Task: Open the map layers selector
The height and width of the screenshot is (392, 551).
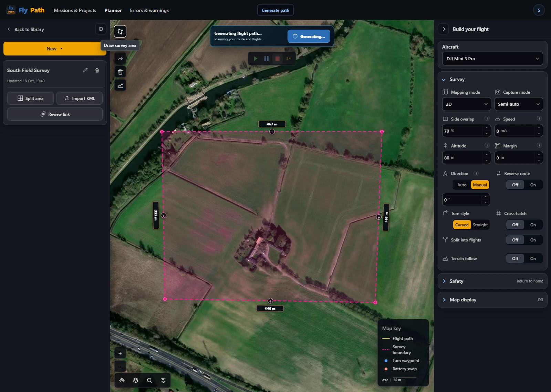Action: click(x=136, y=380)
